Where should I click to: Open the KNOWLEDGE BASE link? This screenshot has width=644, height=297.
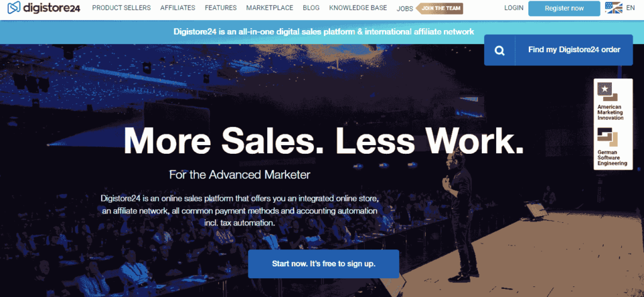point(358,8)
